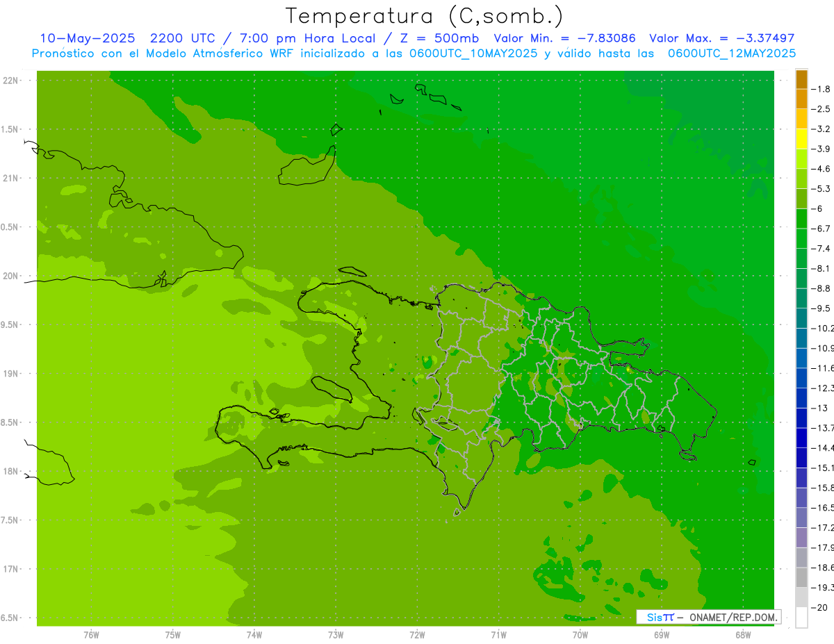The width and height of the screenshot is (834, 644).
Task: Click the '-9.5' color scale label
Action: coord(821,308)
